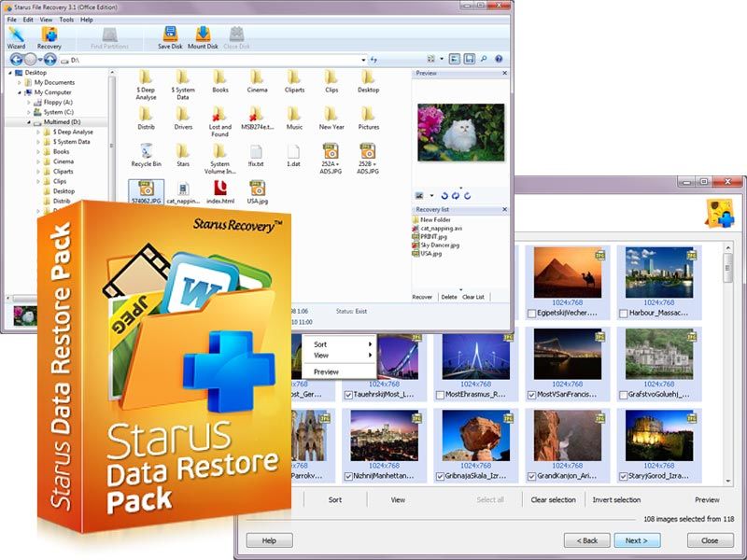Click the Save Disk icon

pos(170,37)
